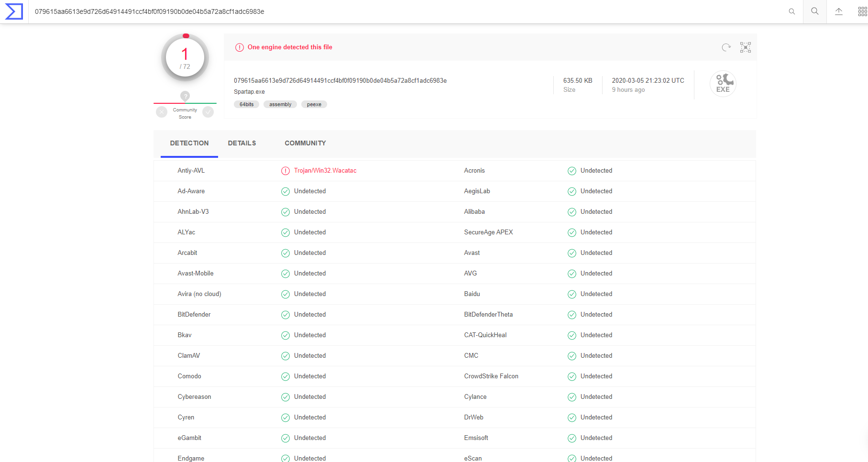
Task: Click the Community Score label
Action: coord(185,113)
